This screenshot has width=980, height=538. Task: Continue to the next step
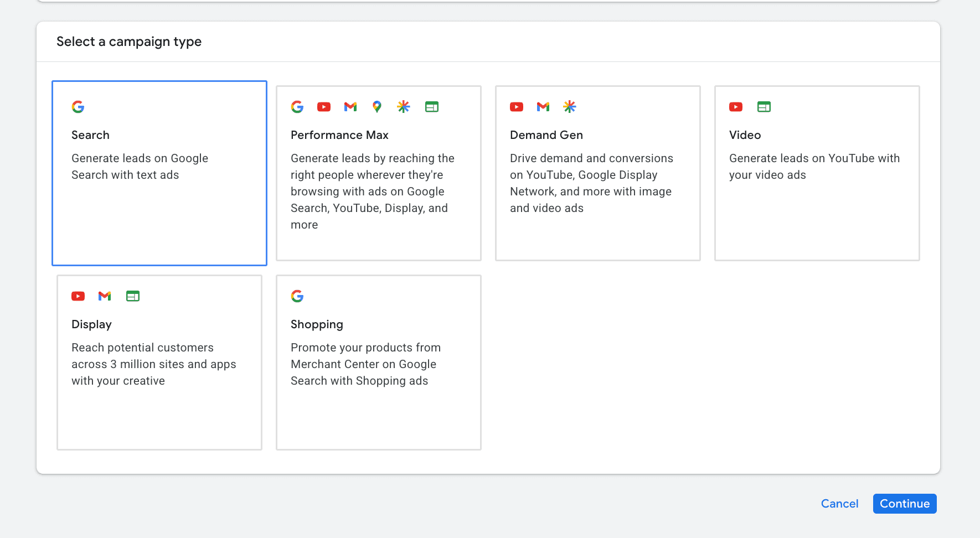click(x=905, y=504)
